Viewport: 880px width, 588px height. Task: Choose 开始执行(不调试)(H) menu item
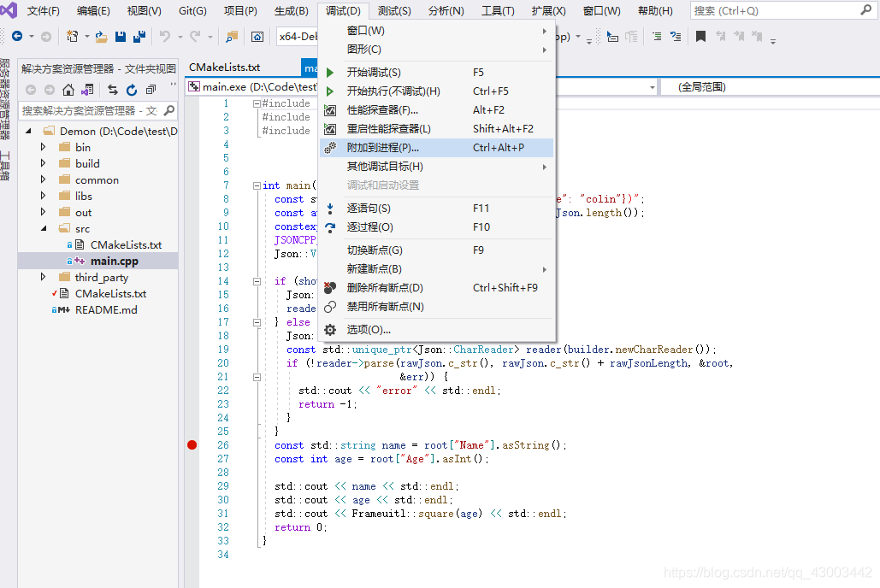pyautogui.click(x=437, y=91)
